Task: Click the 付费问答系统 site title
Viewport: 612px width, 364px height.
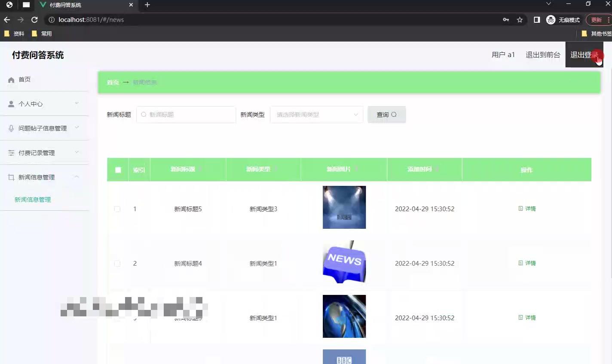Action: [x=38, y=55]
